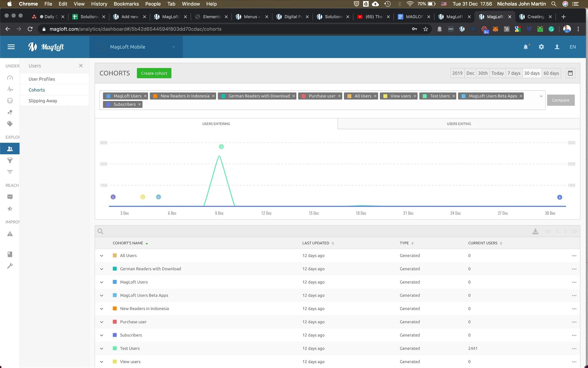
Task: Click the hamburger menu icon
Action: [11, 47]
